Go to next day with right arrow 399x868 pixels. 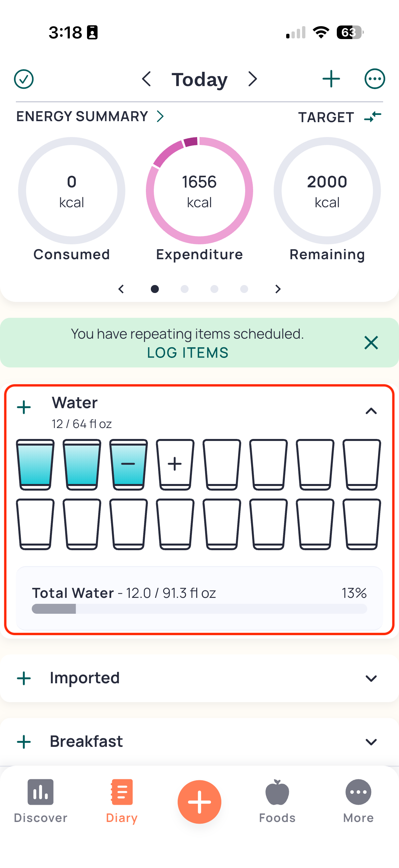(x=252, y=79)
